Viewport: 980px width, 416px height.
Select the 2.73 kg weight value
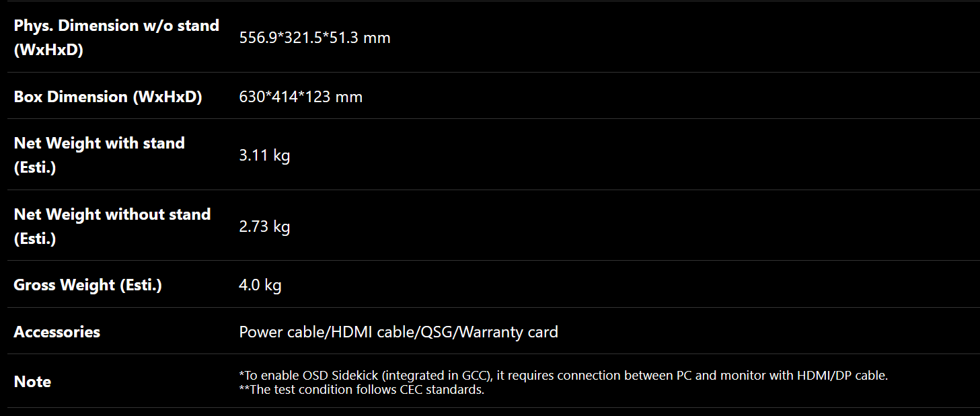tap(264, 226)
